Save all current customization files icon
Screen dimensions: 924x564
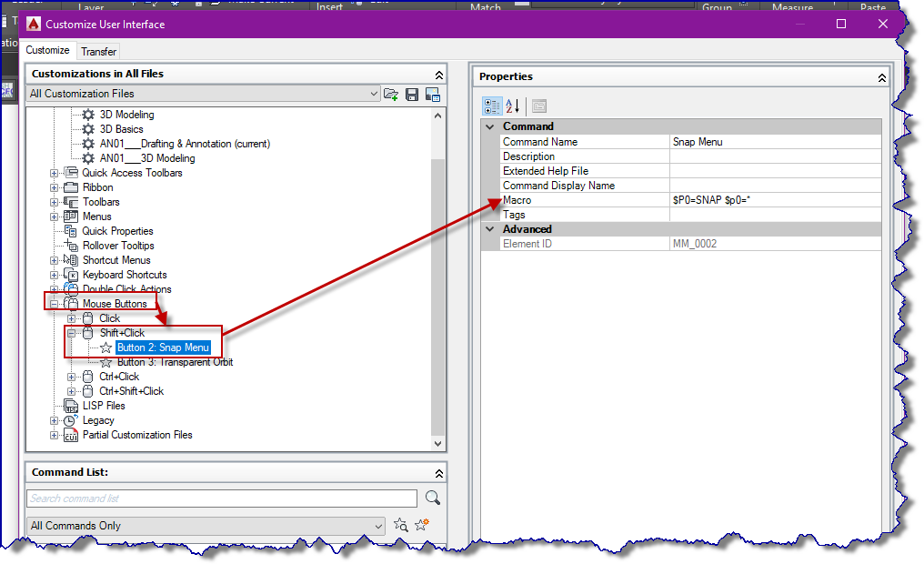point(412,95)
